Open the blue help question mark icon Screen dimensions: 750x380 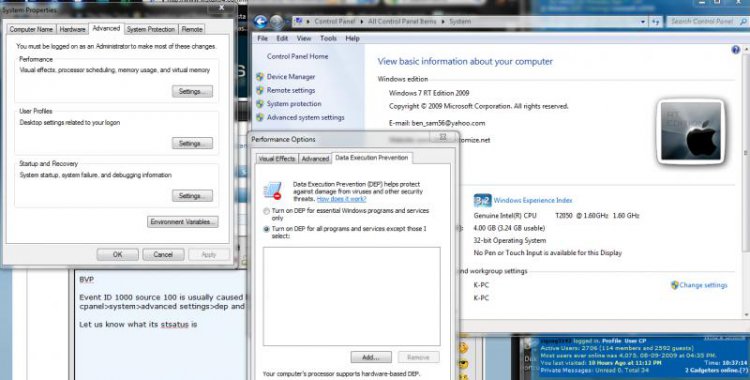click(736, 49)
